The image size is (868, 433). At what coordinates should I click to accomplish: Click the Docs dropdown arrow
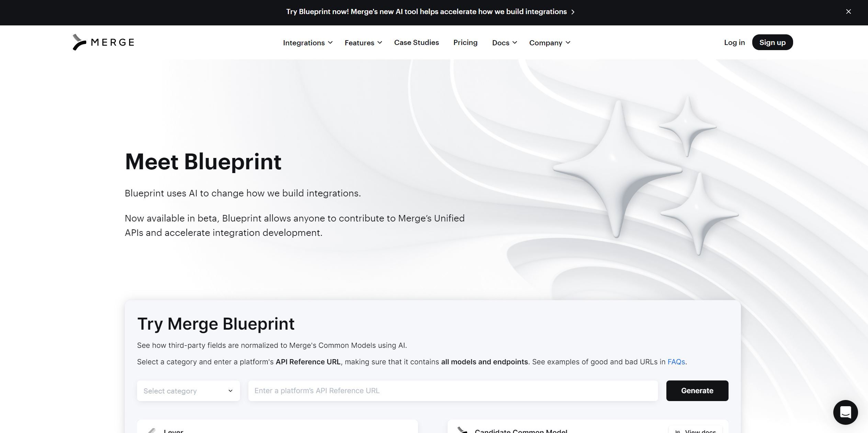(514, 42)
